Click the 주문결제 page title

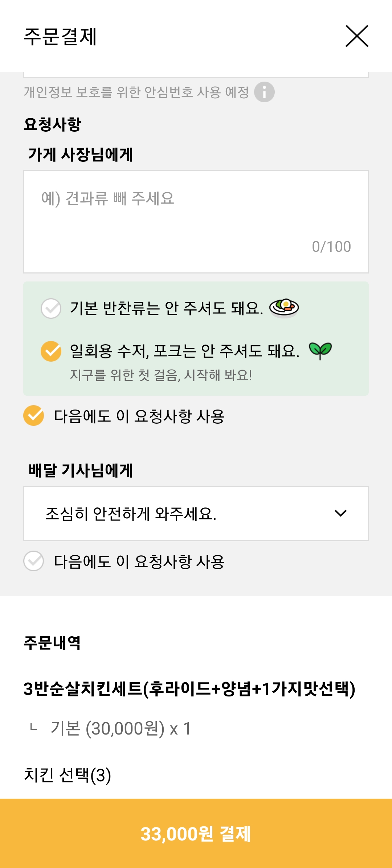click(60, 36)
